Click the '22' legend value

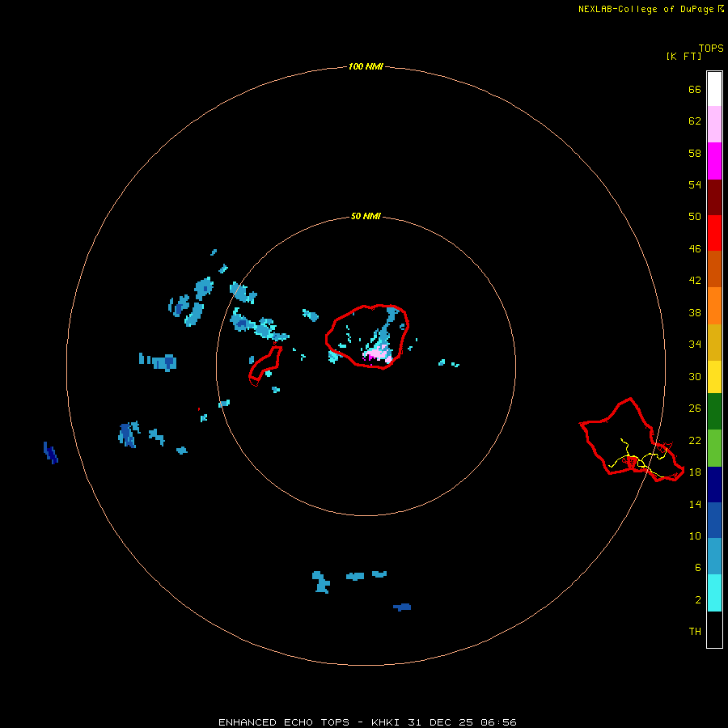695,440
